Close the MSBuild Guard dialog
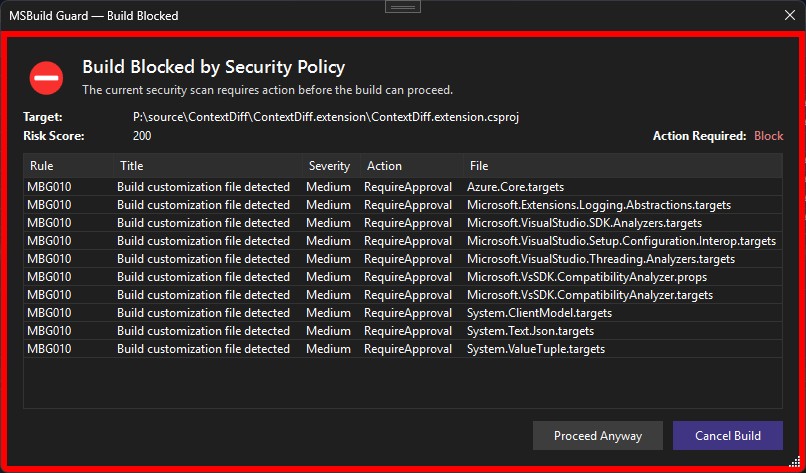The height and width of the screenshot is (473, 806). coord(790,15)
